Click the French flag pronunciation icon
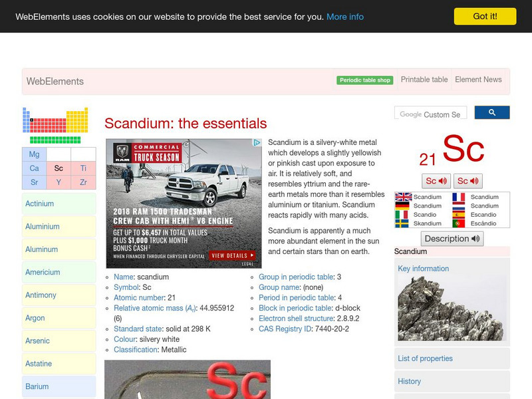 click(x=459, y=197)
